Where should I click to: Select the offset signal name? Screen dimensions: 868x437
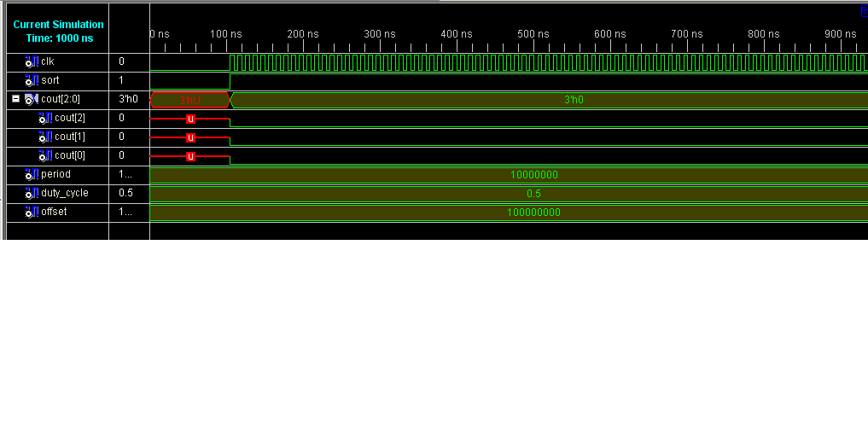[54, 213]
